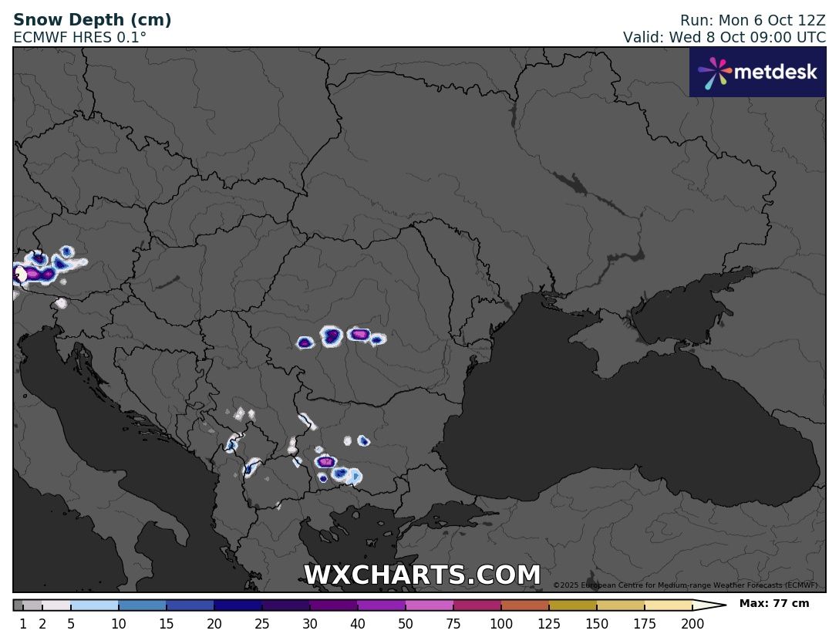The width and height of the screenshot is (839, 644).
Task: Click the gold 125–150 cm legend swatch
Action: click(x=572, y=605)
